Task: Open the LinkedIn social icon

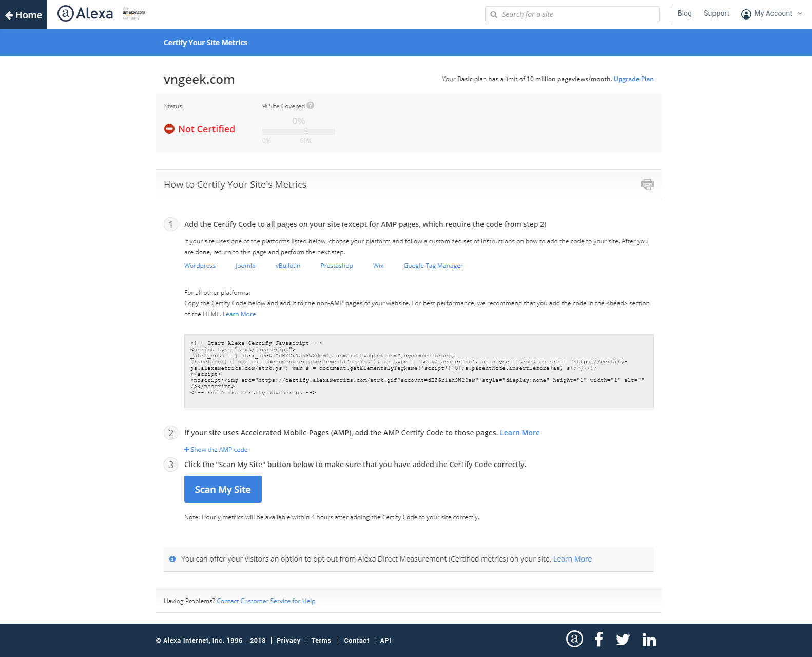Action: point(649,640)
